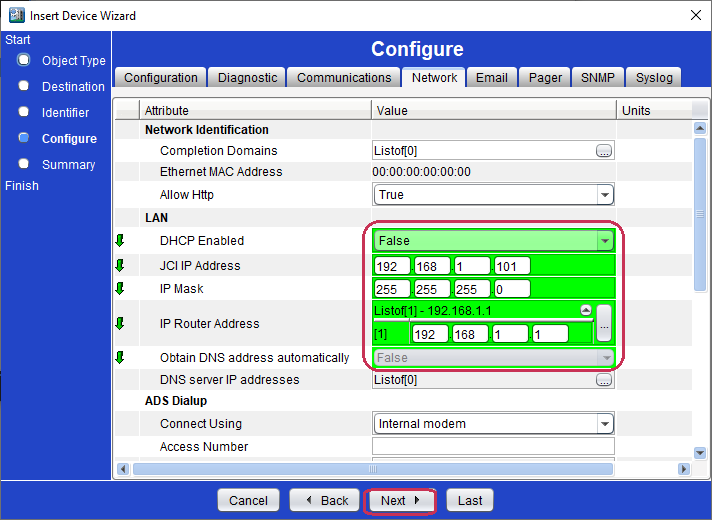Screen dimensions: 712x520
Task: Switch to the SNMP tab
Action: [x=598, y=78]
